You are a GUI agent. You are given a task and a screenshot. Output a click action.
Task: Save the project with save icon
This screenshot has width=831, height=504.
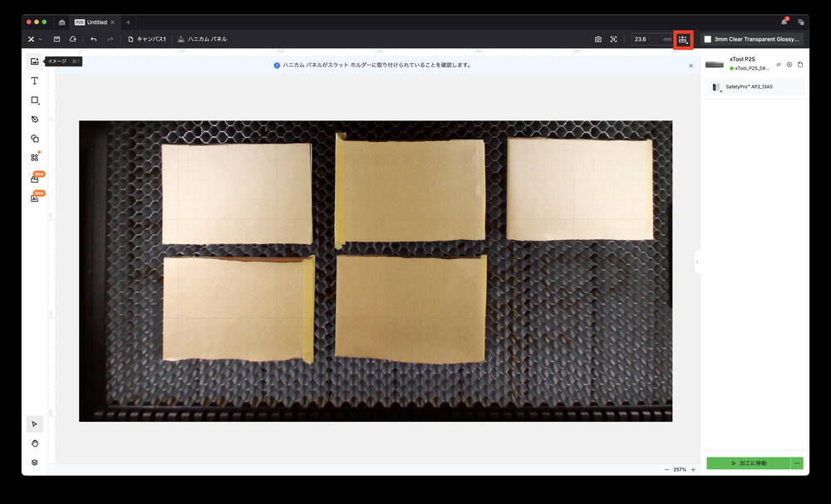pyautogui.click(x=57, y=39)
